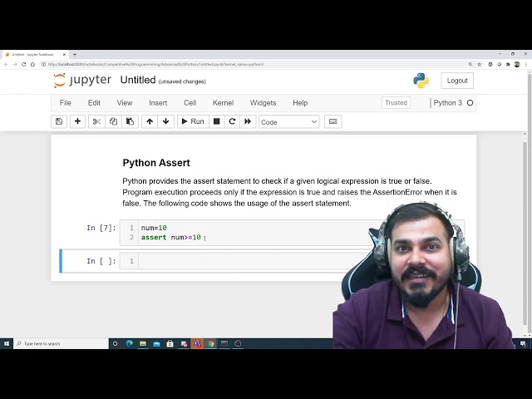Viewport: 532px width, 399px height.
Task: Click the assert num>=10 code line
Action: coord(170,238)
